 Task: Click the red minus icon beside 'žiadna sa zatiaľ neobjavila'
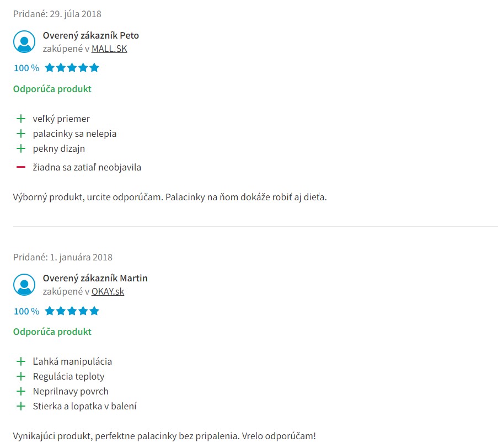[x=21, y=167]
